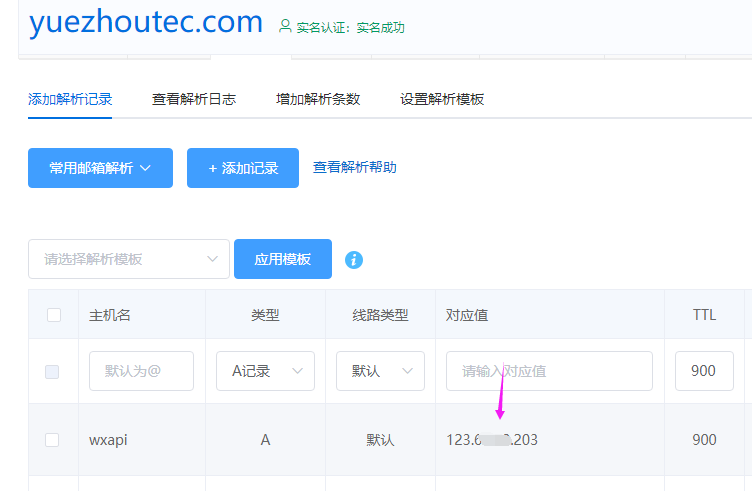Image resolution: width=752 pixels, height=491 pixels.
Task: Open the 增加解析条数 tab
Action: click(318, 99)
